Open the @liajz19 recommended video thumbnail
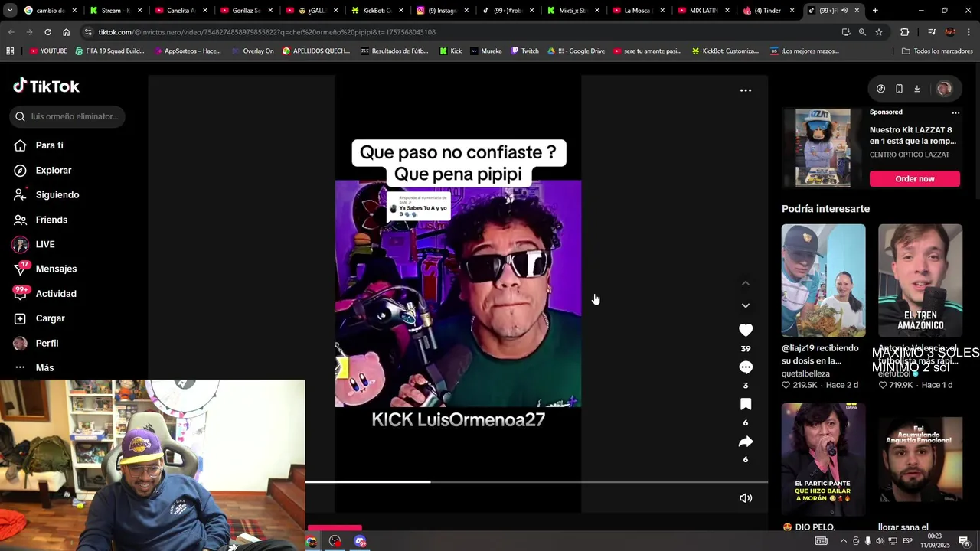Viewport: 980px width, 551px height. 823,280
